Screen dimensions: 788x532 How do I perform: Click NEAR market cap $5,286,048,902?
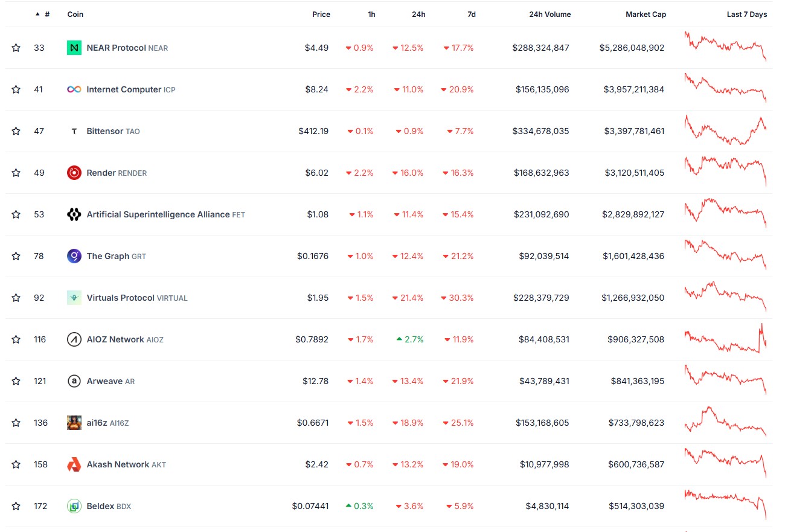tap(632, 48)
